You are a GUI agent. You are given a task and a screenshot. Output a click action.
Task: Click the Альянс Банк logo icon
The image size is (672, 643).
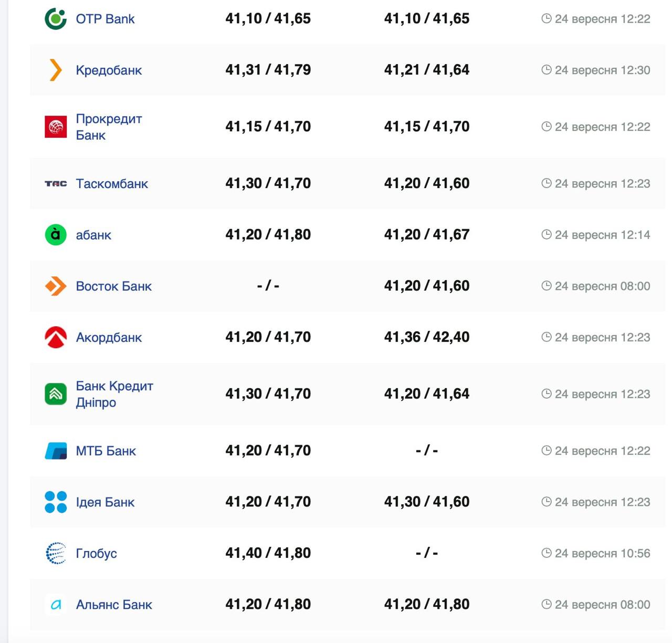pos(56,605)
